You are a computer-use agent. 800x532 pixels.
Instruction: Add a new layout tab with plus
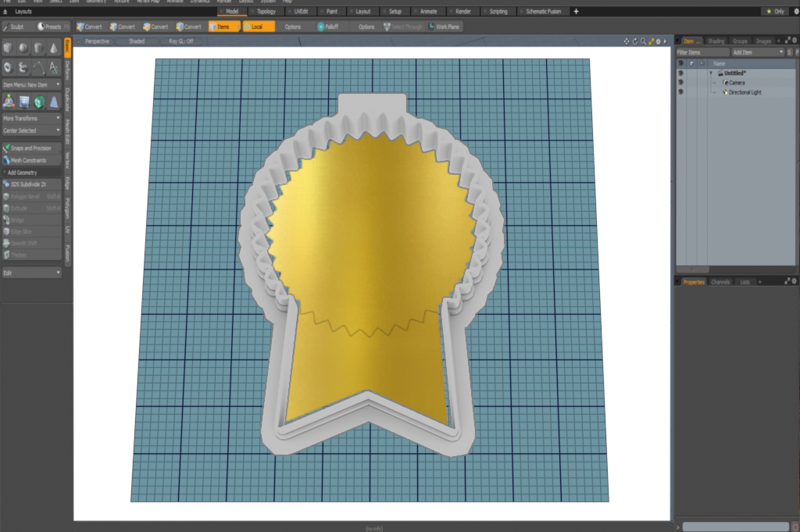[x=576, y=11]
